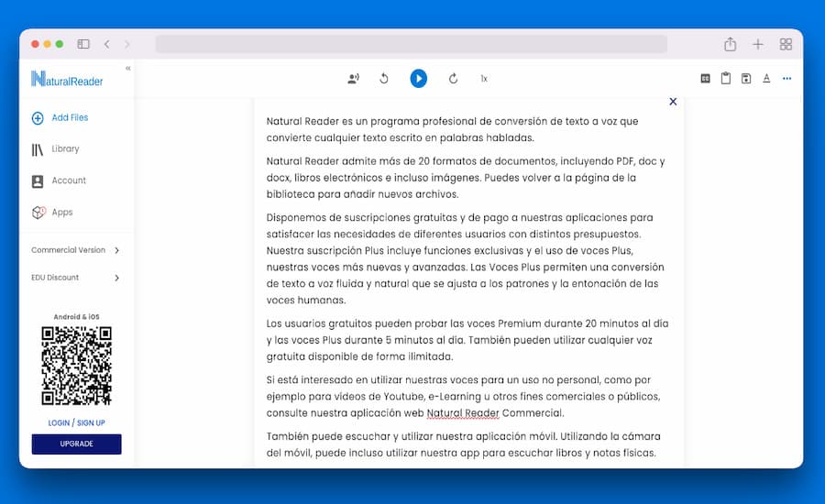
Task: Click the UPGRADE button
Action: click(77, 444)
